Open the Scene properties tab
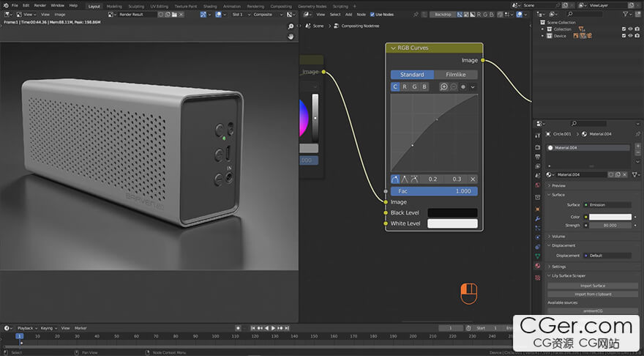Screen dimensions: 644x356 538,176
